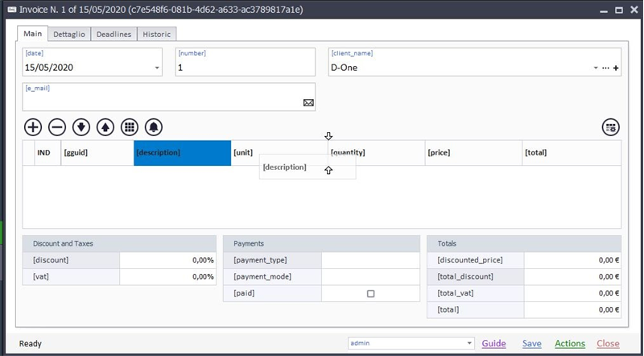Switch to the Deadlines tab
This screenshot has height=356, width=644.
[x=114, y=35]
